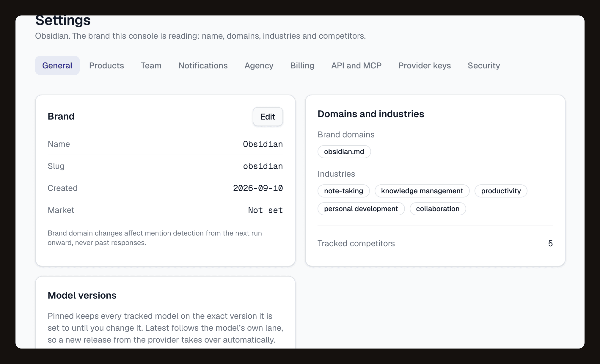Click the page subtitle describing the brand

click(200, 36)
